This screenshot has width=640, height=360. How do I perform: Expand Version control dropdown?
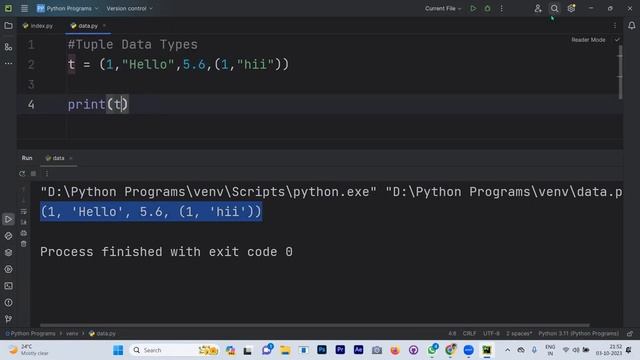(x=129, y=8)
